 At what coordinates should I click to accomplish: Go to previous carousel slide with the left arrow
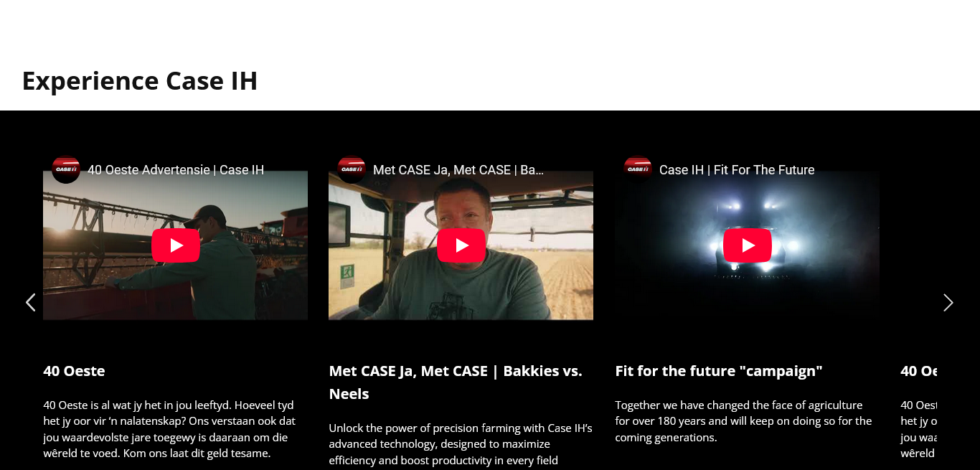coord(30,303)
